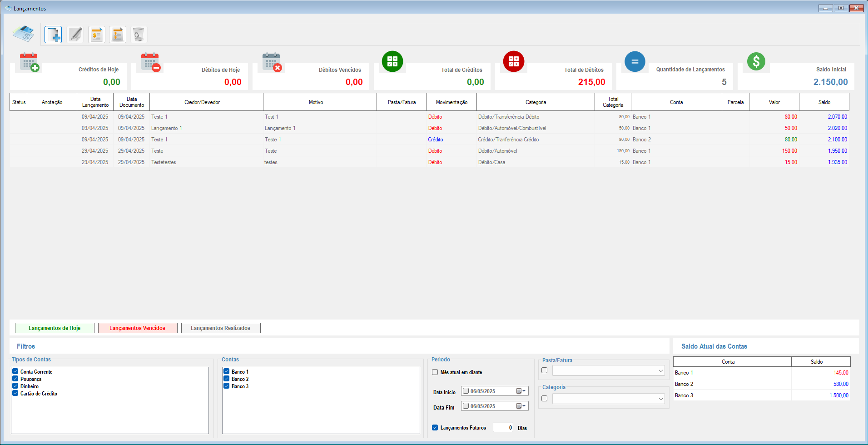Select the Testetestes entry row

click(x=429, y=162)
